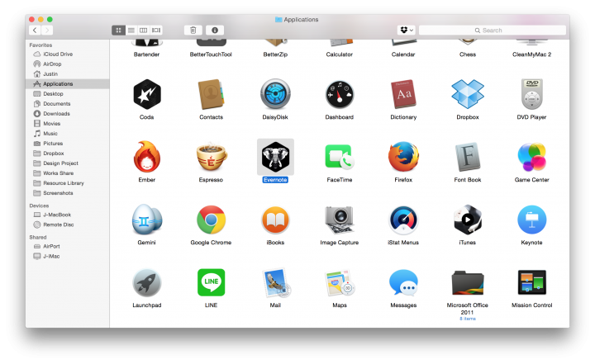The height and width of the screenshot is (364, 595).
Task: Click the Maps app icon
Action: tap(340, 282)
